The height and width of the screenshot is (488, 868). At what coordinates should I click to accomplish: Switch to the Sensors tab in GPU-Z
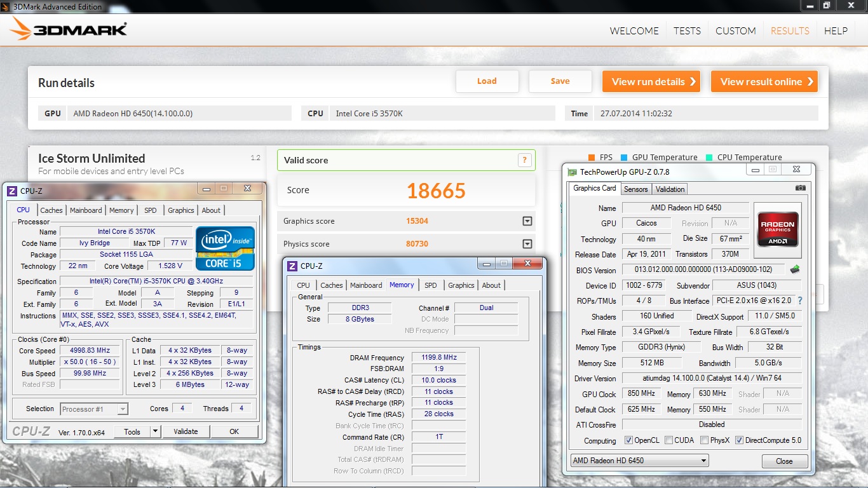635,189
